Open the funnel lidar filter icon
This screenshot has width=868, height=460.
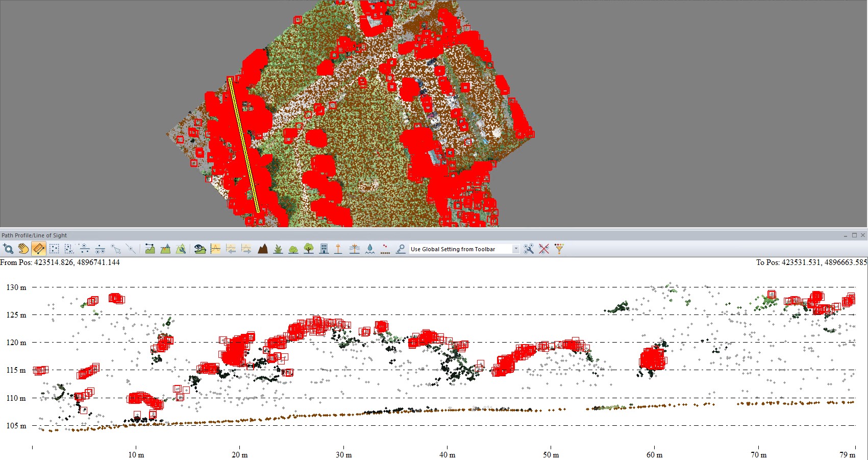coord(559,249)
